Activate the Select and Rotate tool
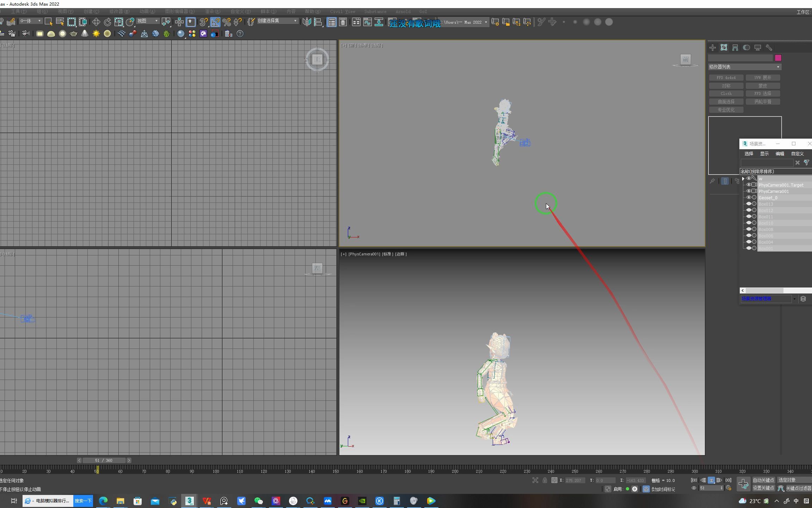Screen dimensions: 812x508 coord(108,22)
